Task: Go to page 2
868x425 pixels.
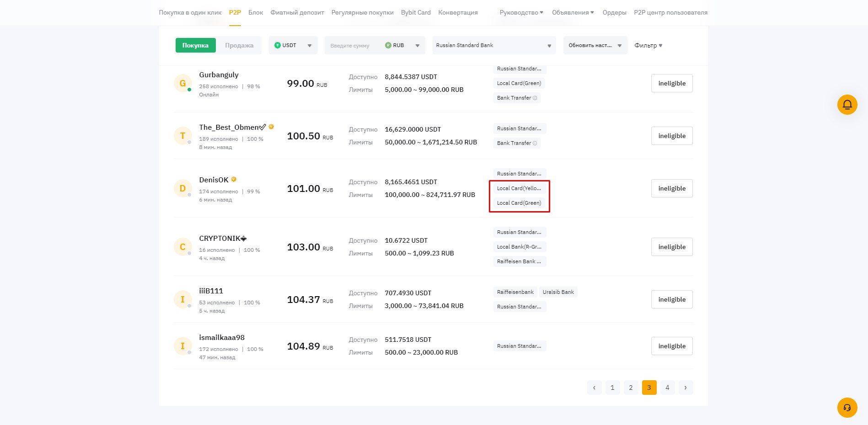Action: point(631,388)
